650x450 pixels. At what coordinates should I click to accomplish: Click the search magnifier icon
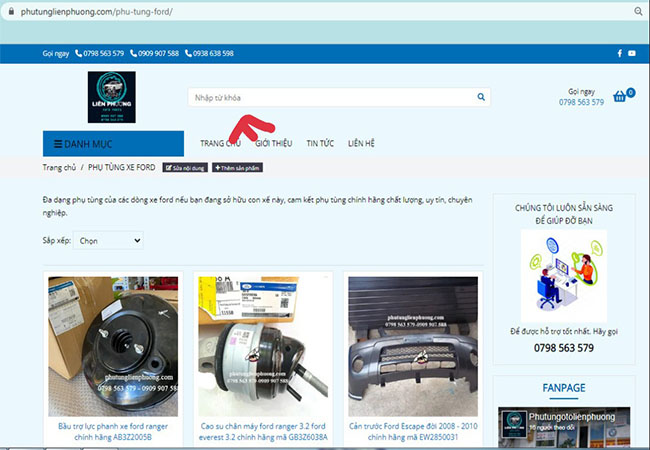pos(480,97)
